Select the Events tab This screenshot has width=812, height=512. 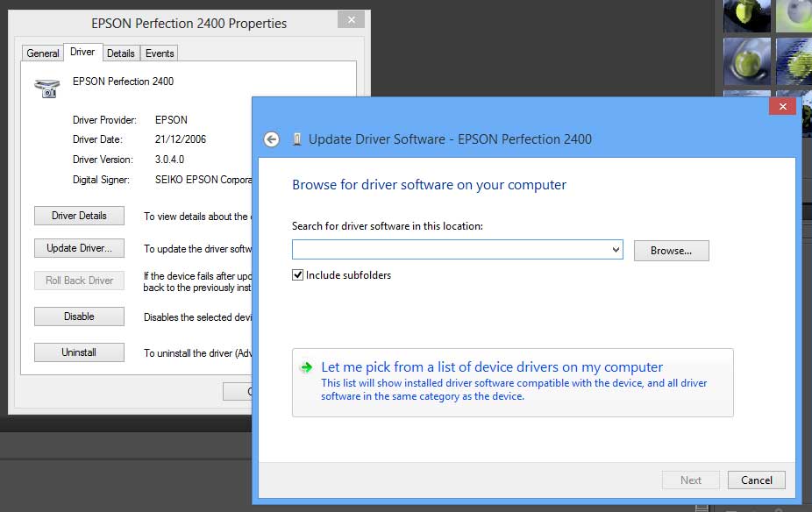point(160,53)
